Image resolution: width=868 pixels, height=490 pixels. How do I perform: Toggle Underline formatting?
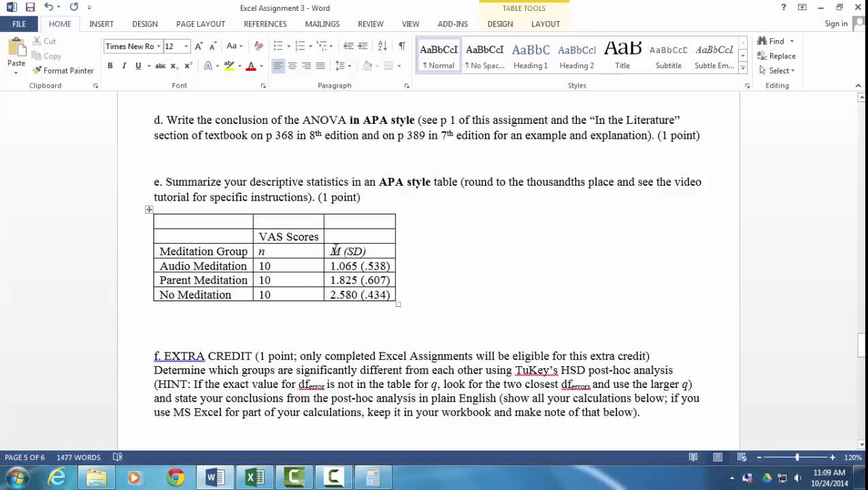[x=138, y=66]
